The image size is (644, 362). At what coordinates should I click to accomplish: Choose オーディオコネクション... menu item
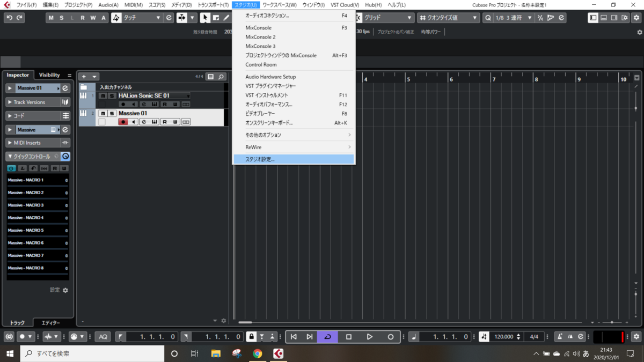coord(294,16)
